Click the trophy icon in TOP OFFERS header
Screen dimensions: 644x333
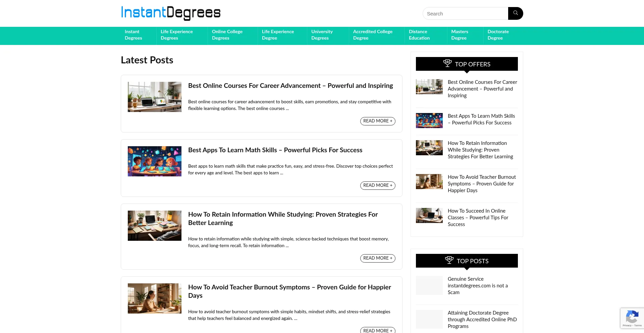[447, 63]
